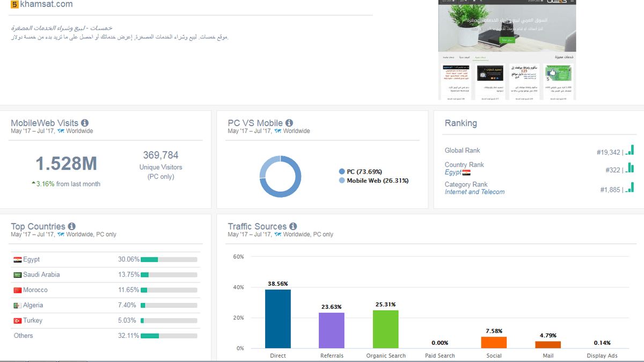
Task: Click the website preview thumbnail
Action: tap(507, 49)
